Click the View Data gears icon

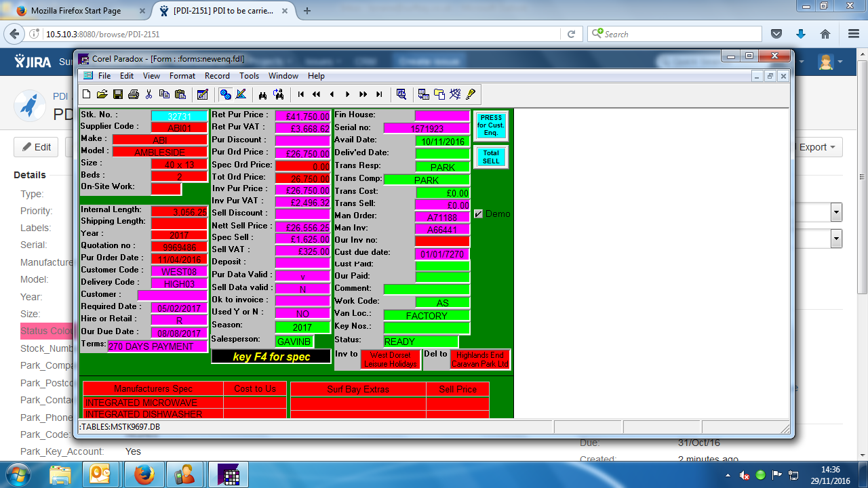[225, 94]
